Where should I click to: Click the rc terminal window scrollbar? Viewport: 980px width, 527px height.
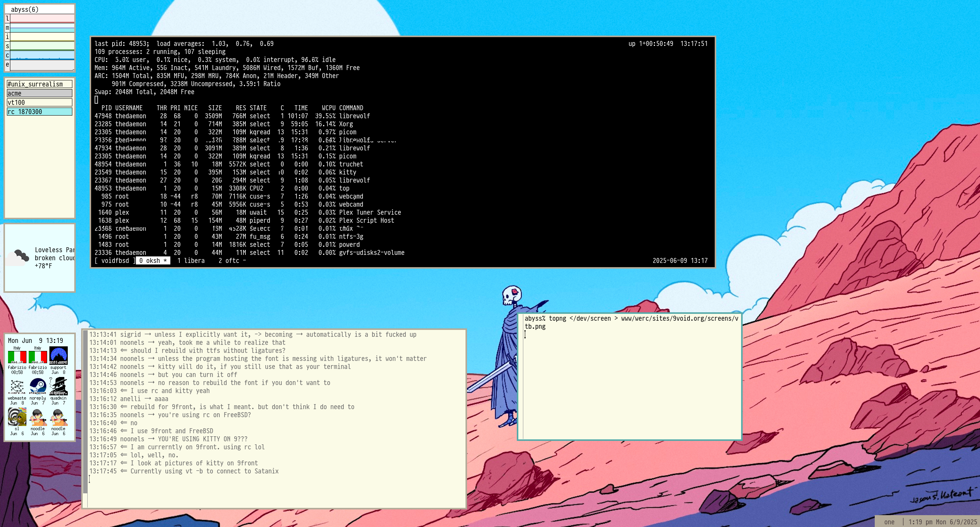coord(521,377)
